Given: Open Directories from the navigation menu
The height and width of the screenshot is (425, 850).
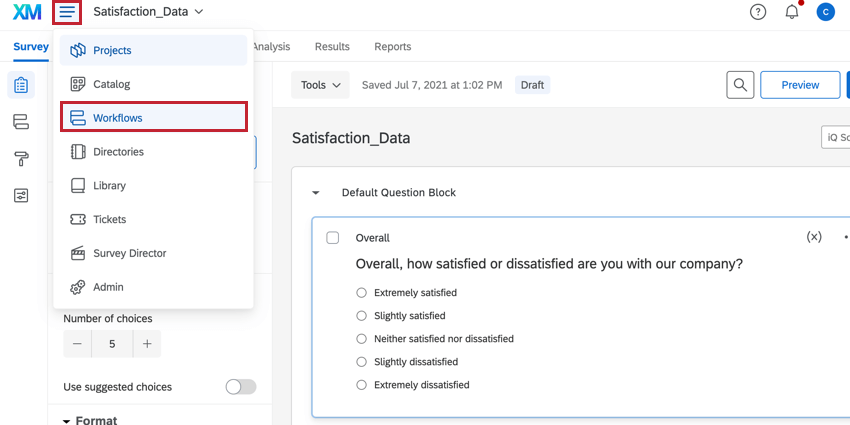Looking at the screenshot, I should 118,152.
